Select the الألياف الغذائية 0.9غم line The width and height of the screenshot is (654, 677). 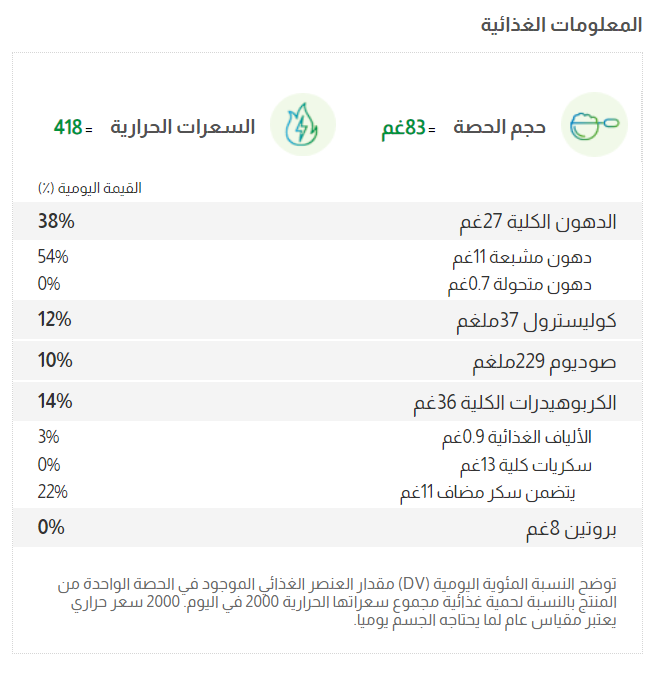coord(517,438)
